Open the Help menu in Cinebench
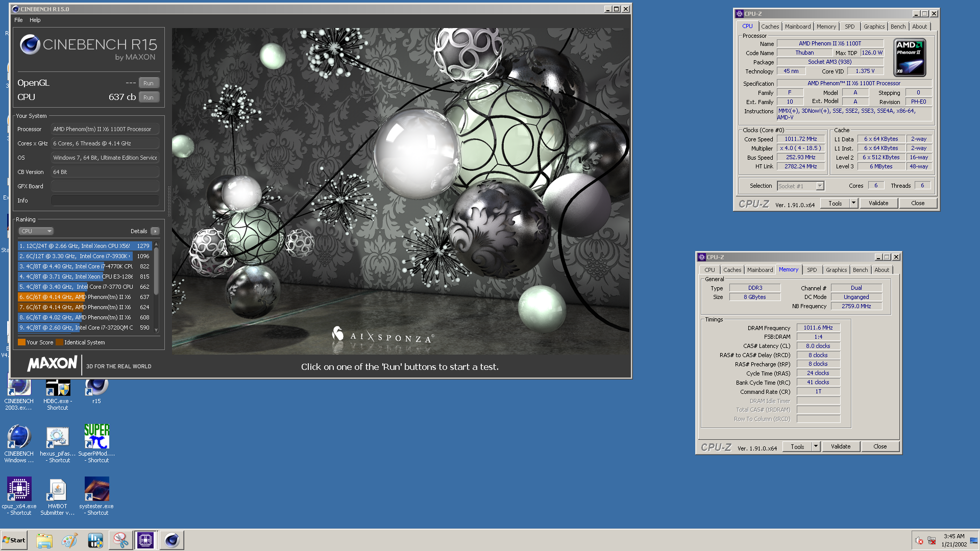 pyautogui.click(x=35, y=20)
